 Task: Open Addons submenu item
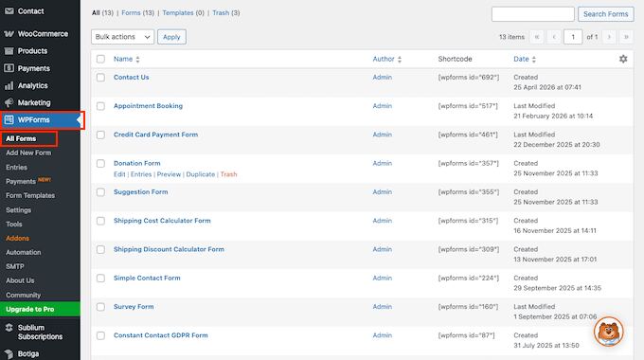tap(17, 239)
